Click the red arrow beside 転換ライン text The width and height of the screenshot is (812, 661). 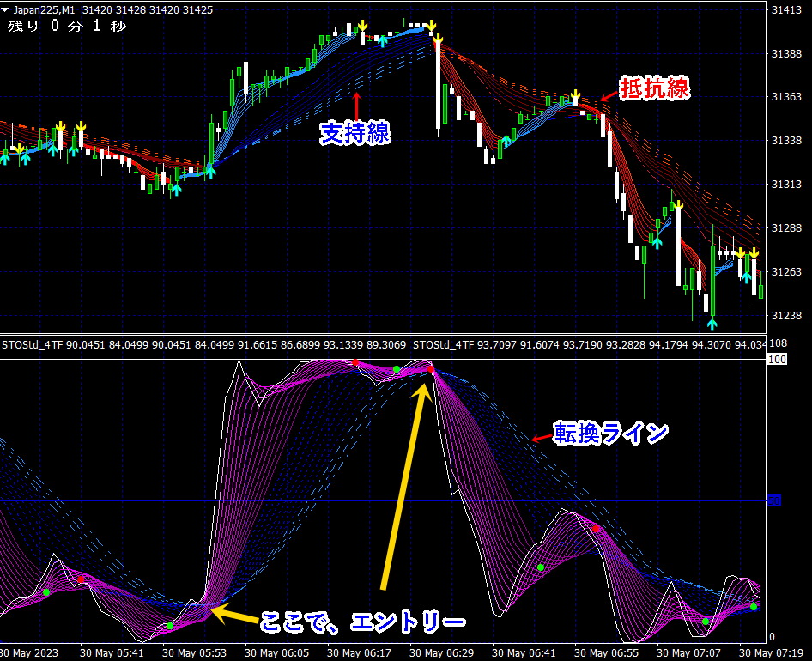click(541, 438)
